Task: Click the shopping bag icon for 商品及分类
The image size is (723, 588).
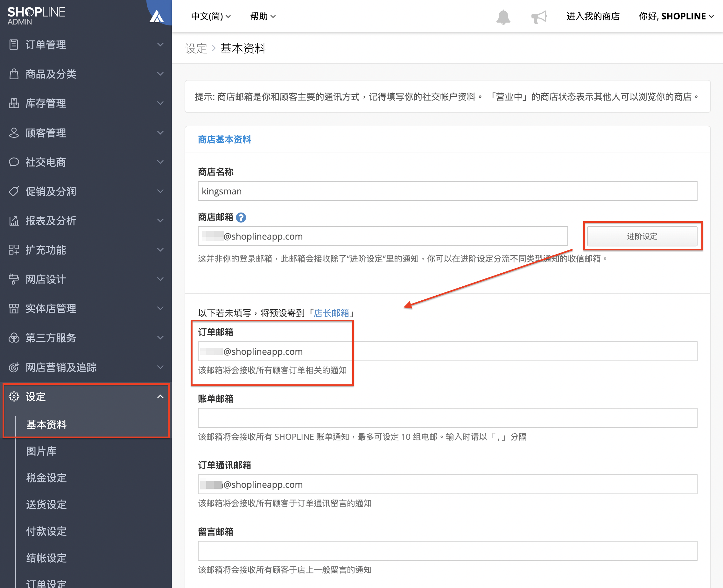Action: click(x=14, y=73)
